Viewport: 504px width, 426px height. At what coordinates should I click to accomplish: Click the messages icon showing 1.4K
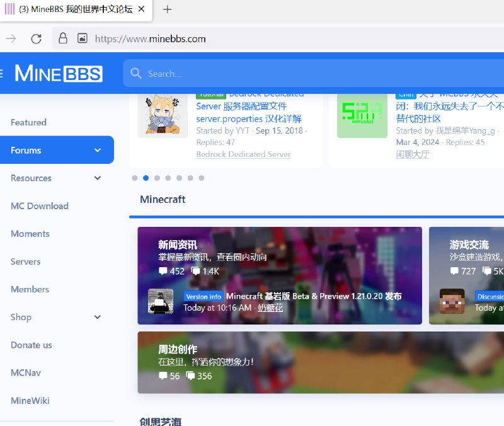pos(195,271)
